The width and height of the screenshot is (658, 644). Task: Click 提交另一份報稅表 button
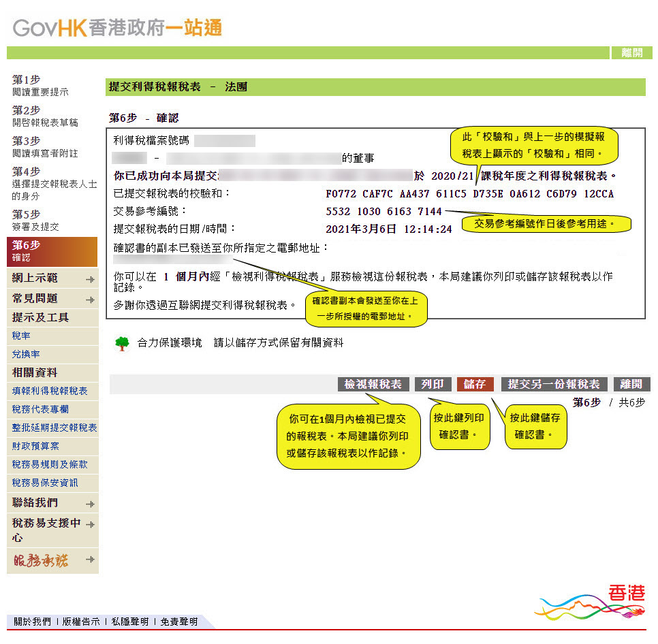point(554,384)
